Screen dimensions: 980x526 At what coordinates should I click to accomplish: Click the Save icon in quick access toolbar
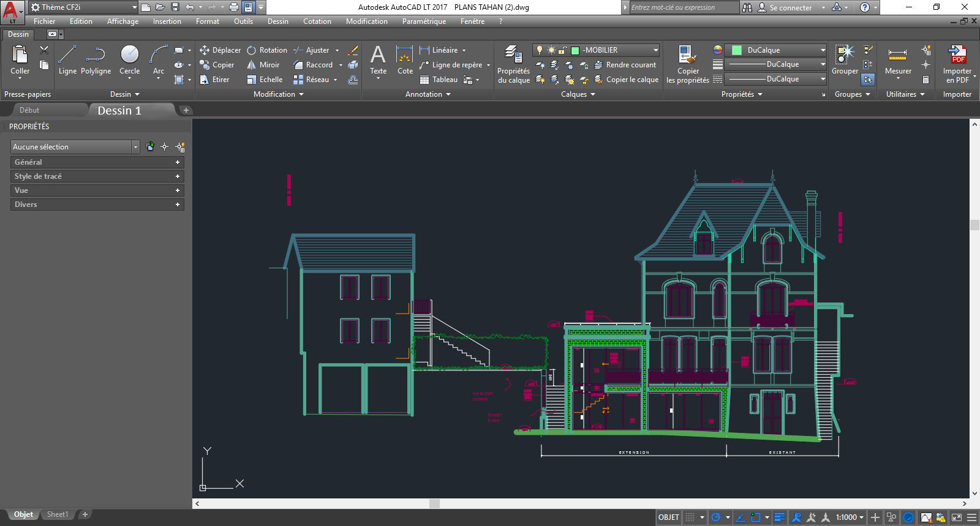(x=175, y=7)
